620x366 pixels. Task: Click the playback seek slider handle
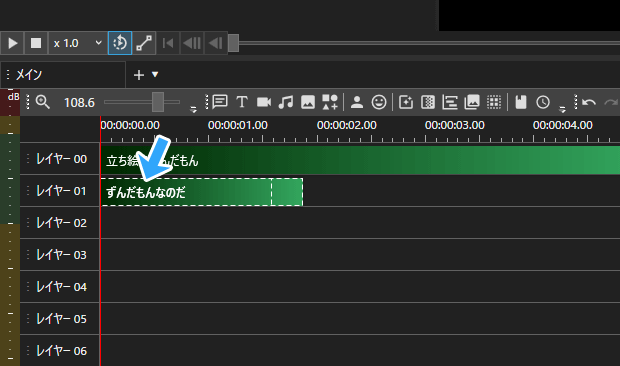tap(233, 43)
